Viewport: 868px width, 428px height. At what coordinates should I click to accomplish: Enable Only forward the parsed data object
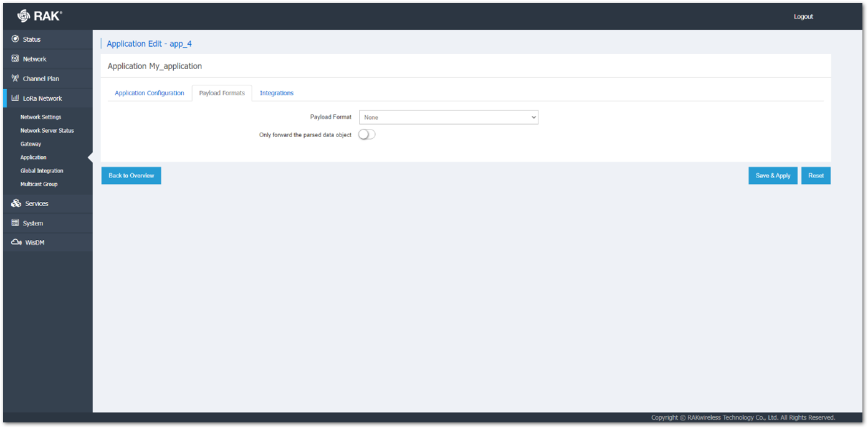366,134
